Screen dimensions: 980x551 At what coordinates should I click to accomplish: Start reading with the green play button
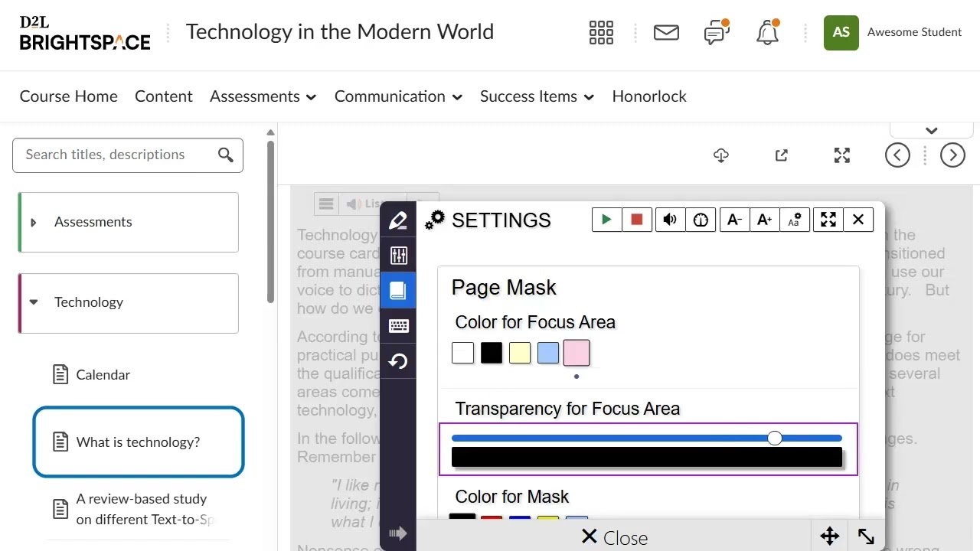point(606,220)
